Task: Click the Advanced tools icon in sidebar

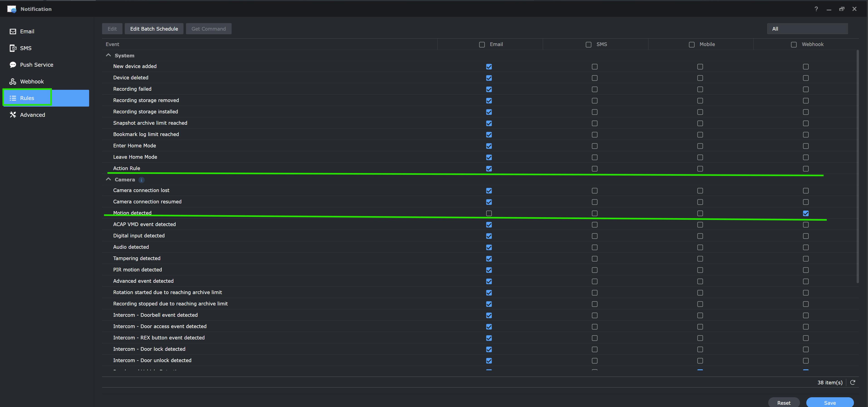Action: point(13,115)
